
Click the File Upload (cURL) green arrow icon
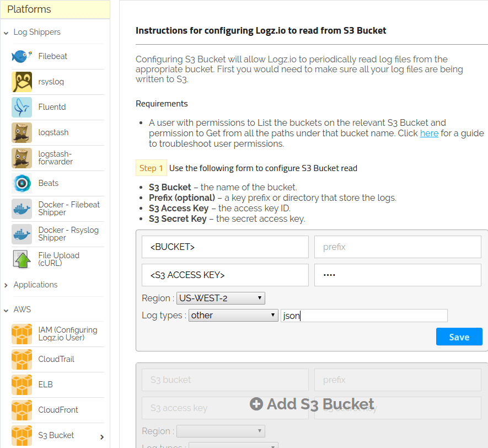coord(22,259)
